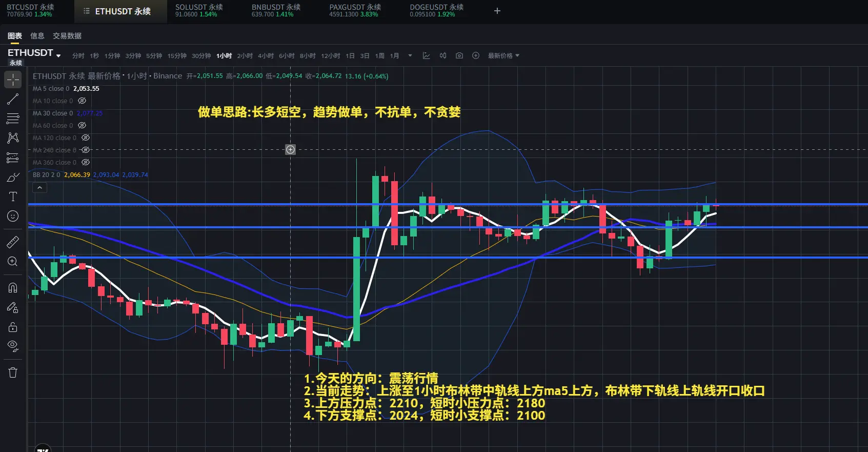Select the ruler measure tool
The width and height of the screenshot is (868, 452).
13,242
